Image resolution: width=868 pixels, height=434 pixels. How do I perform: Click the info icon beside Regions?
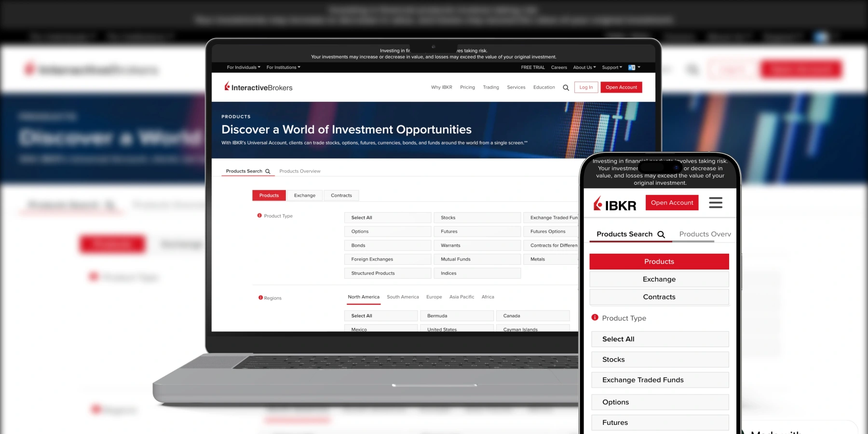click(260, 298)
